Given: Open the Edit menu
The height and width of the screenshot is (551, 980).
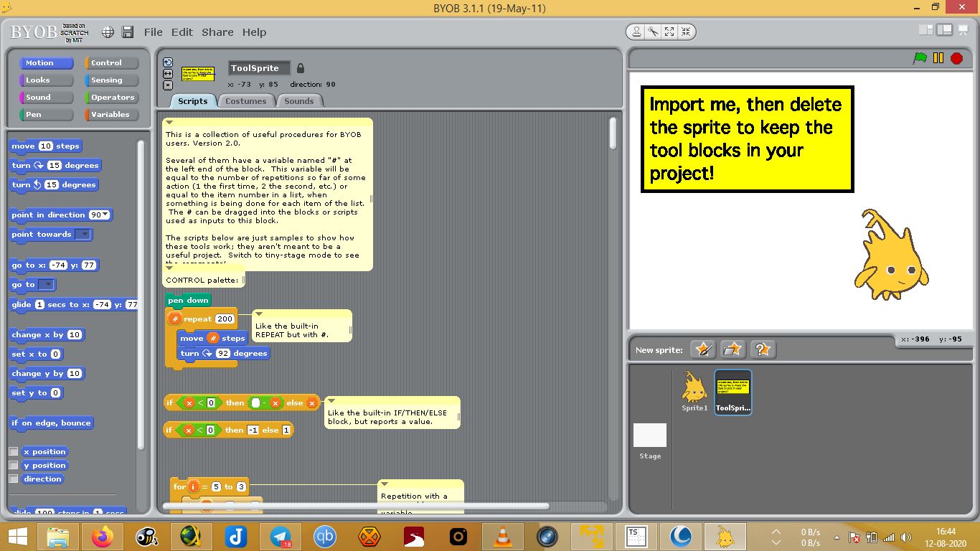Looking at the screenshot, I should (x=182, y=32).
